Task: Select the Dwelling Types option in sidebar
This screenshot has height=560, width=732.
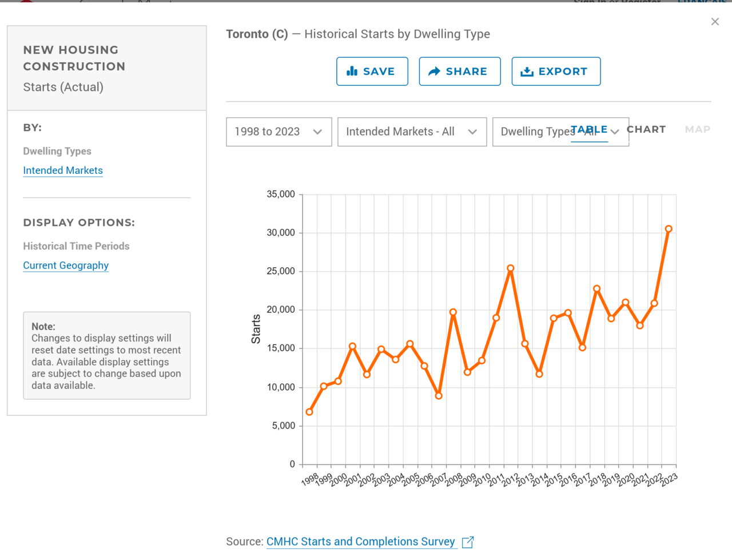Action: pyautogui.click(x=57, y=151)
